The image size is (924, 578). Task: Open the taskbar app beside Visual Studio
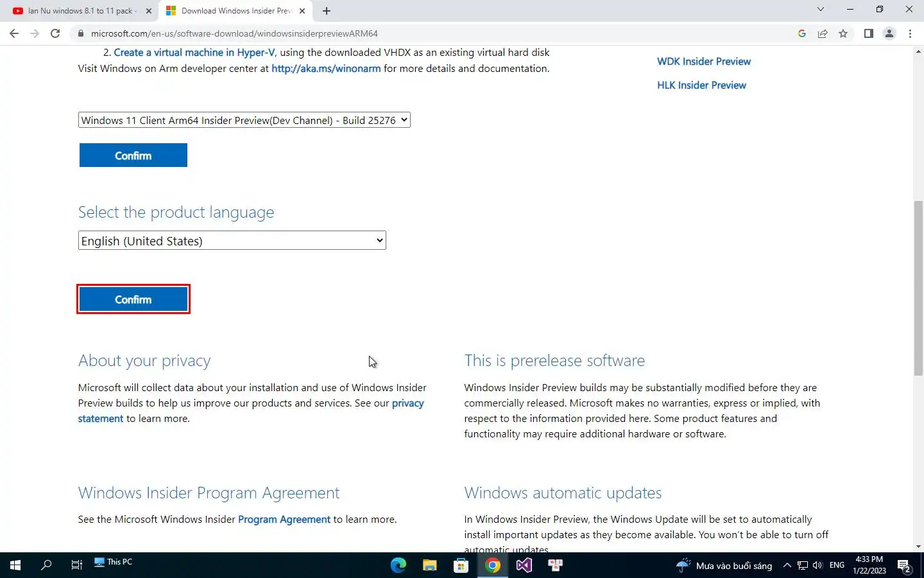click(555, 565)
